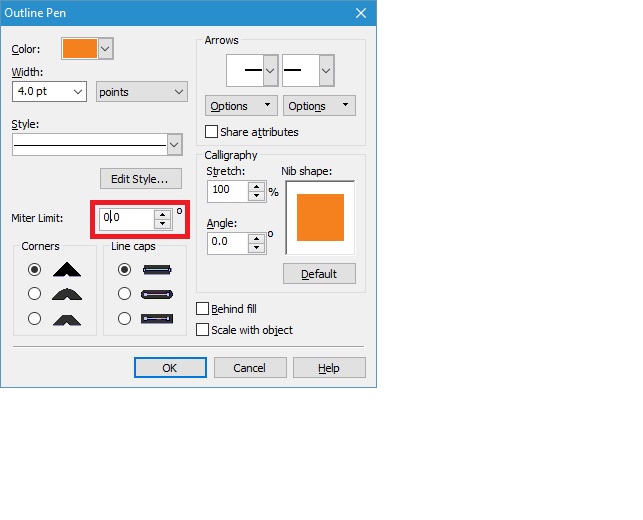Open the right arrow Options menu

319,106
